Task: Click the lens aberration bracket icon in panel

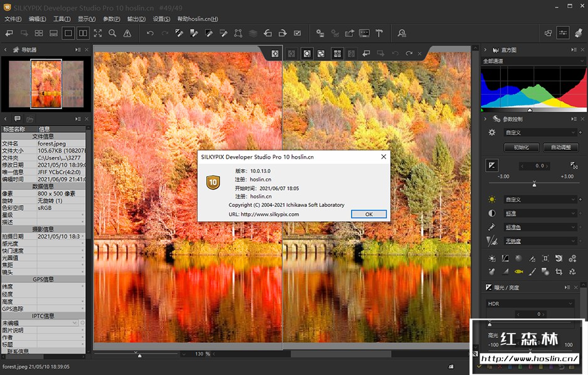Action: (545, 258)
